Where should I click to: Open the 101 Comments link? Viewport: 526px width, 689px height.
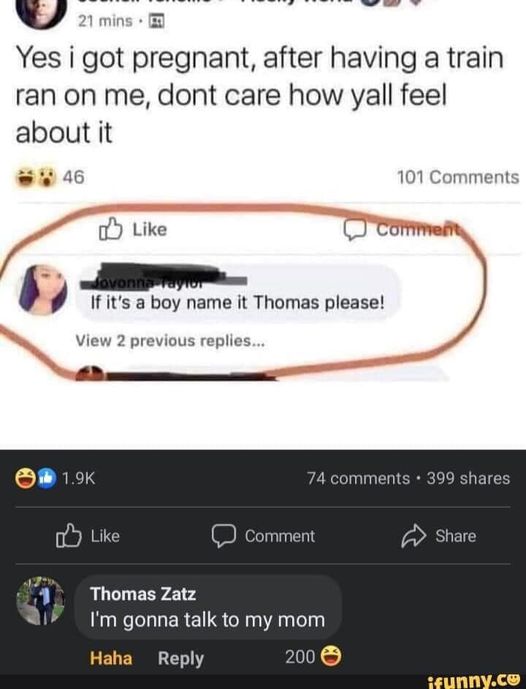point(458,178)
